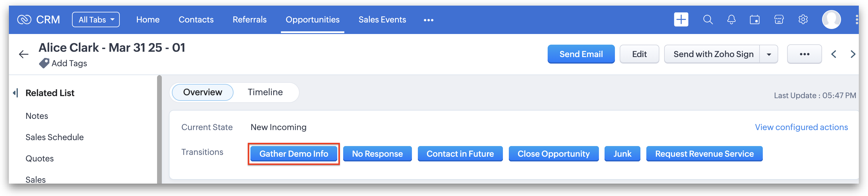Open the calendar icon in header
The width and height of the screenshot is (868, 196).
point(754,20)
